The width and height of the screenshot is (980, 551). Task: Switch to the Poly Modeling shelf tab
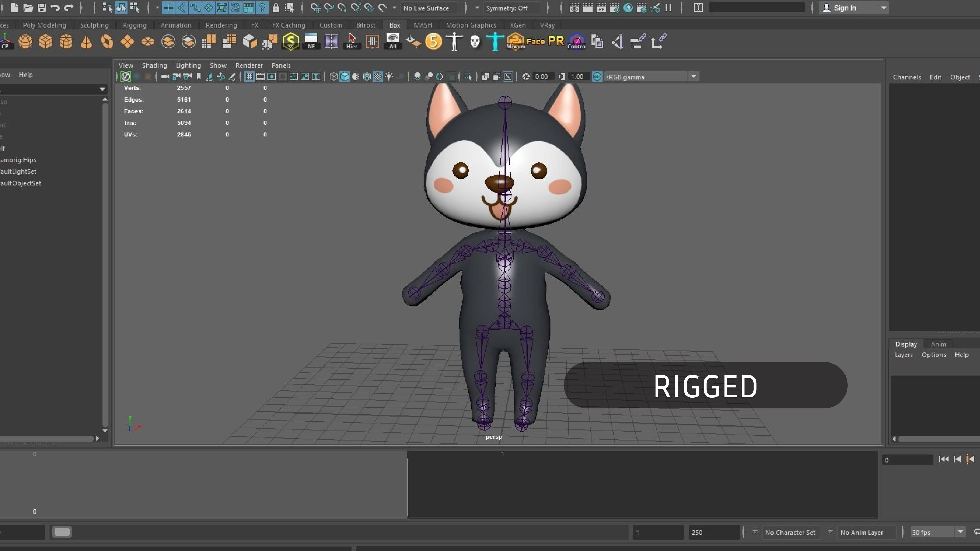44,25
